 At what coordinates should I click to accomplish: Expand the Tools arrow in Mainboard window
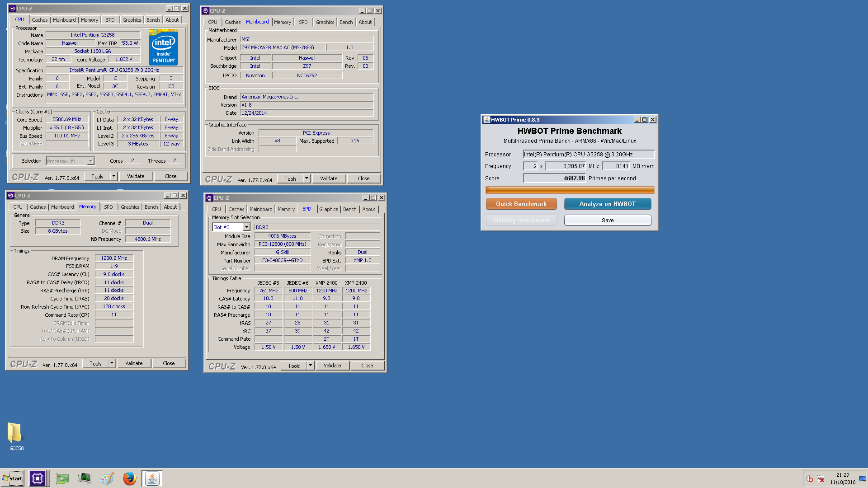coord(307,178)
